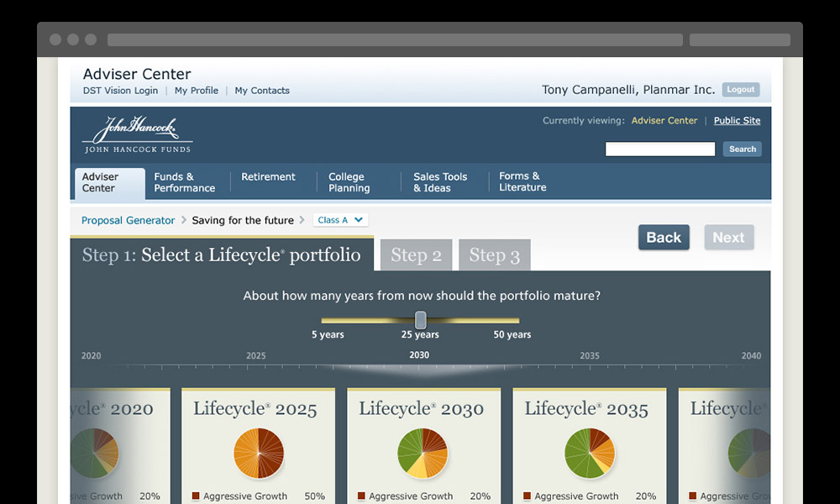
Task: Click the highlighted 2030 timeline marker
Action: pos(419,355)
